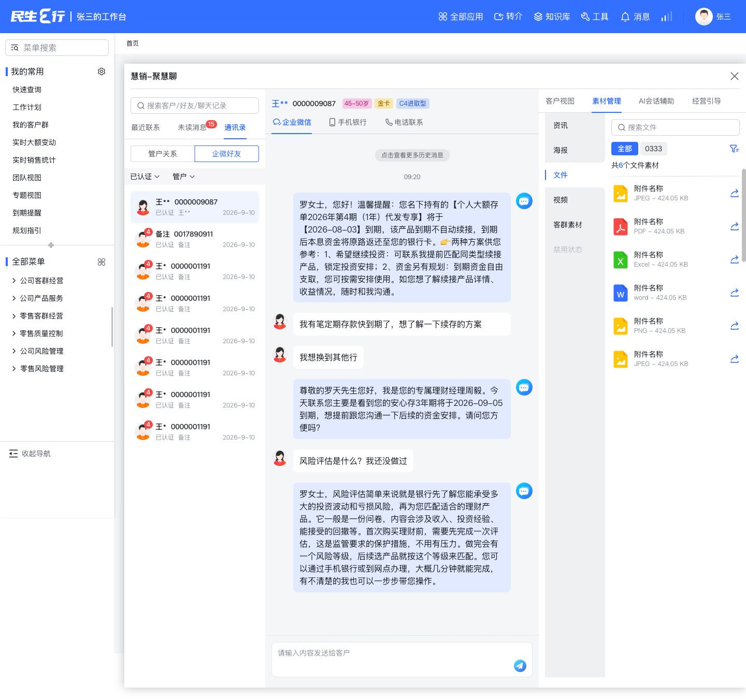
Task: Click the send message paper-plane button
Action: click(520, 666)
